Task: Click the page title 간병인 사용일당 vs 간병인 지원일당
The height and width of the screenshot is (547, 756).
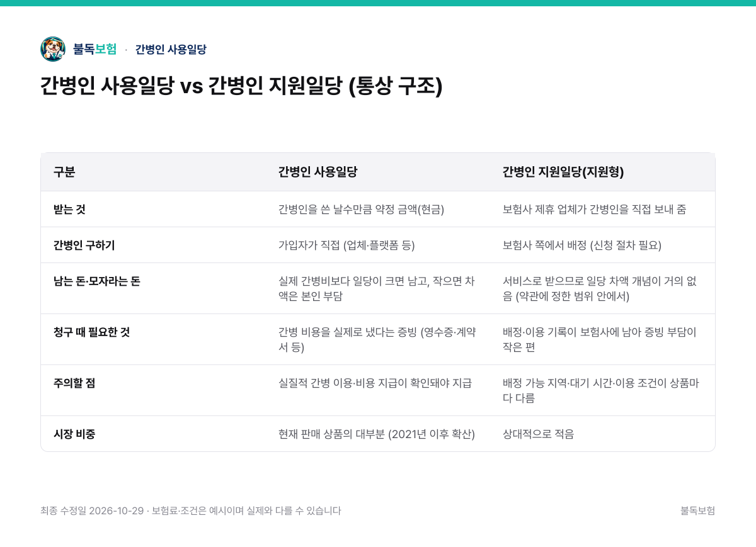Action: (x=241, y=86)
